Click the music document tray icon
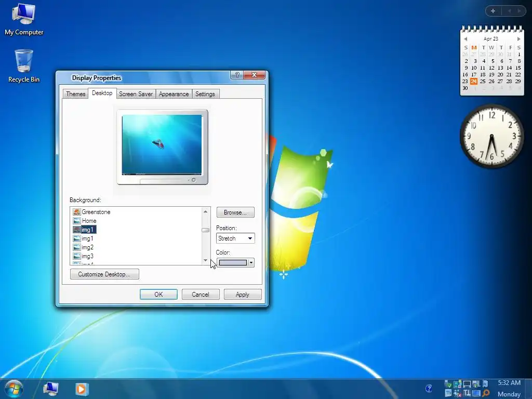This screenshot has width=532, height=399. click(x=485, y=383)
